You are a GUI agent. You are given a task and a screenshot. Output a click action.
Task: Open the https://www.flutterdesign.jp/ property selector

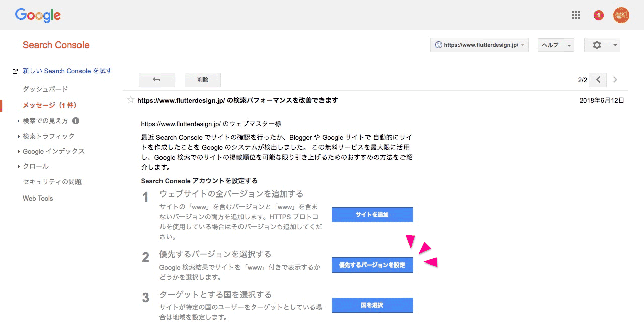[479, 45]
